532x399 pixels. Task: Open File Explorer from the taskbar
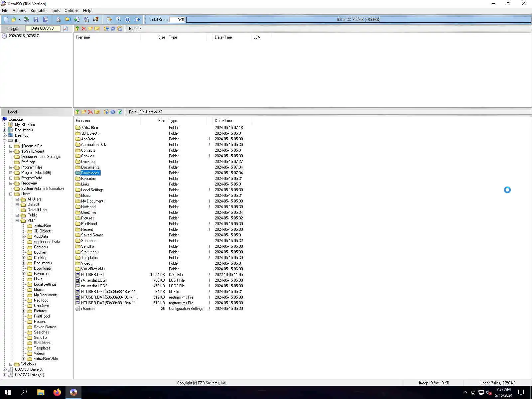click(x=41, y=392)
